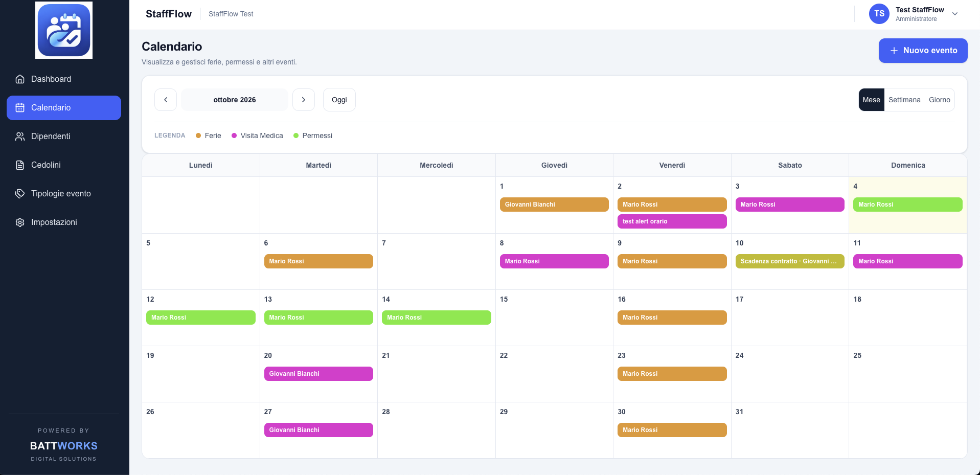Switch to Giorno view

point(940,100)
